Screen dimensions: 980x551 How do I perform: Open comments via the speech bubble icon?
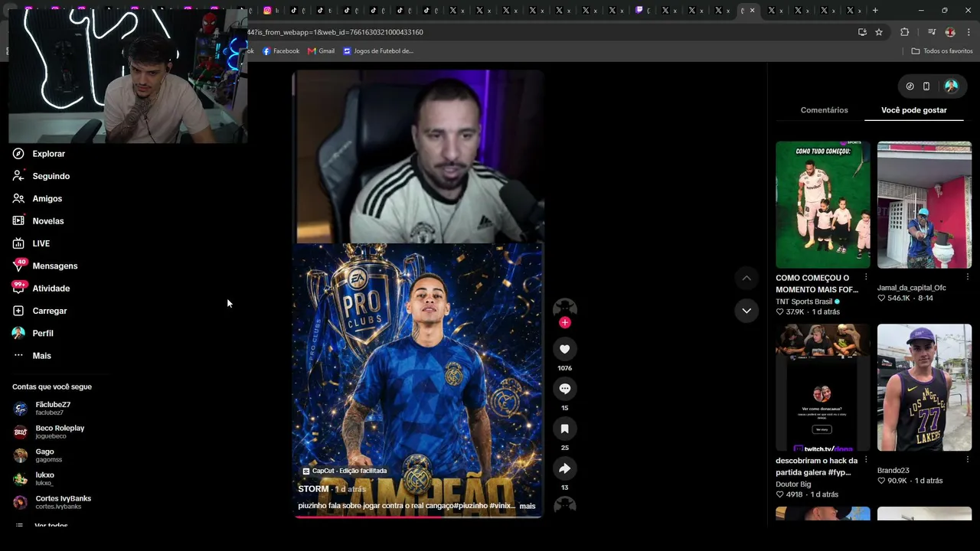[565, 389]
